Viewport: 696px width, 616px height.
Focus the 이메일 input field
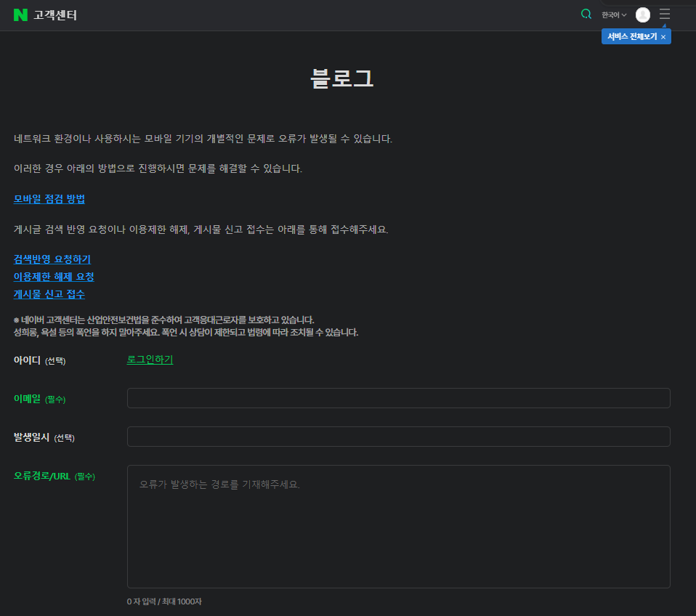point(398,398)
